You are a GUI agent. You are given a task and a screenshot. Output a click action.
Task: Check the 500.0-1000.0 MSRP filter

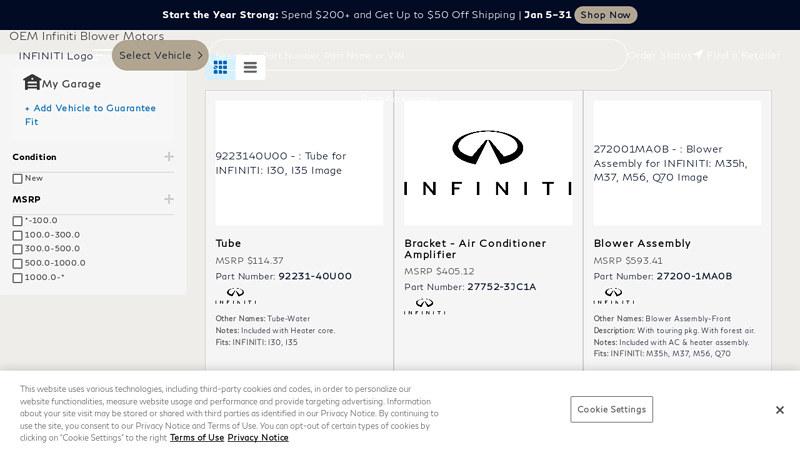point(17,263)
